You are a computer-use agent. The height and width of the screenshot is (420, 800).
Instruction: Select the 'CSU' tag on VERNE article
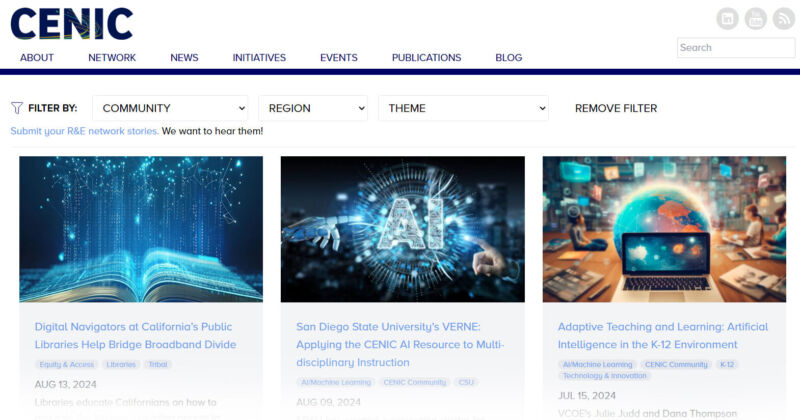click(x=466, y=383)
